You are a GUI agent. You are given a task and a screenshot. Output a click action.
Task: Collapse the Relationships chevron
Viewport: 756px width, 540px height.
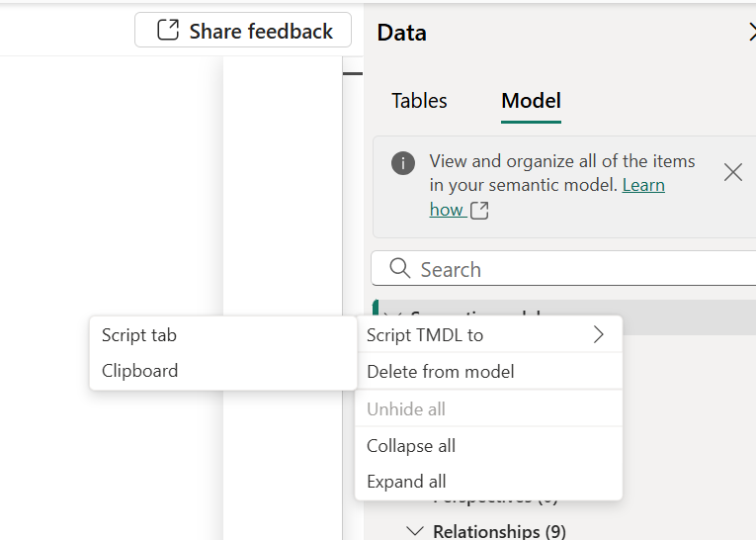tap(416, 532)
